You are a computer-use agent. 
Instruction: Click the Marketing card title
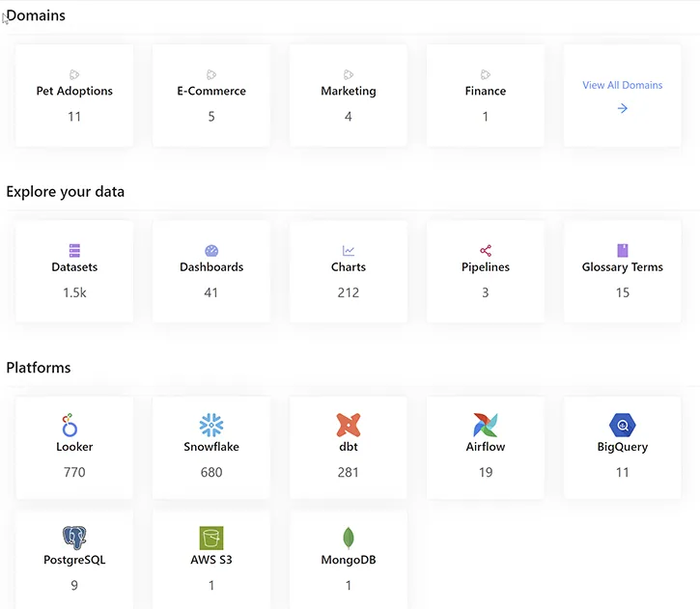[349, 91]
